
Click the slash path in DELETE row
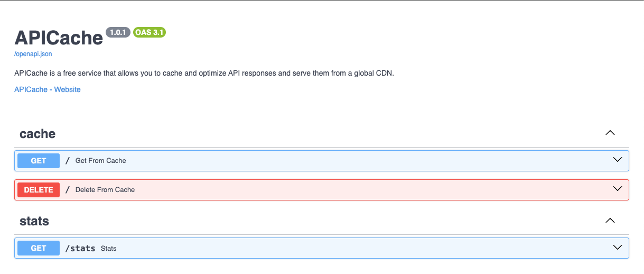(x=68, y=190)
